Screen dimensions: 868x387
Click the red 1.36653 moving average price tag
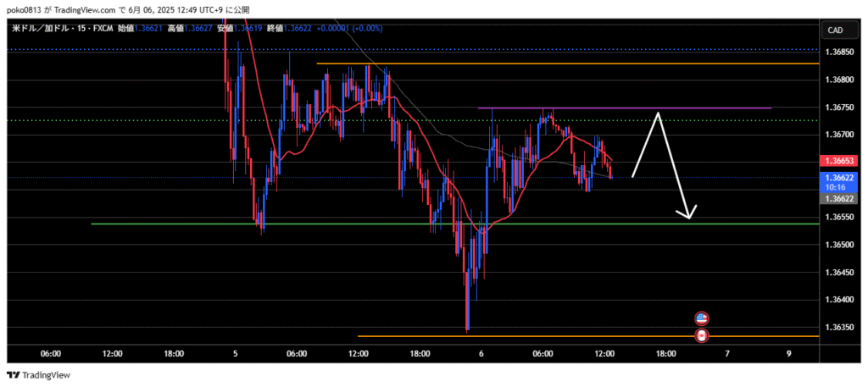point(842,161)
